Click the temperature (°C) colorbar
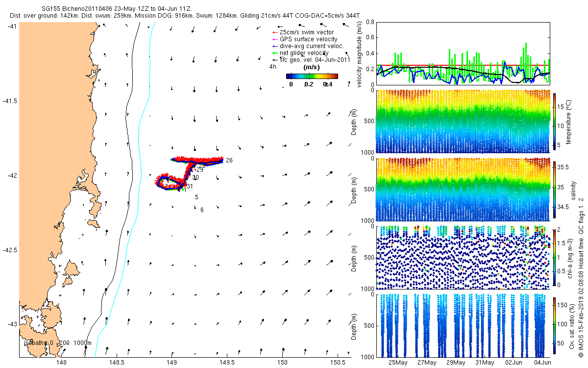 coord(554,122)
